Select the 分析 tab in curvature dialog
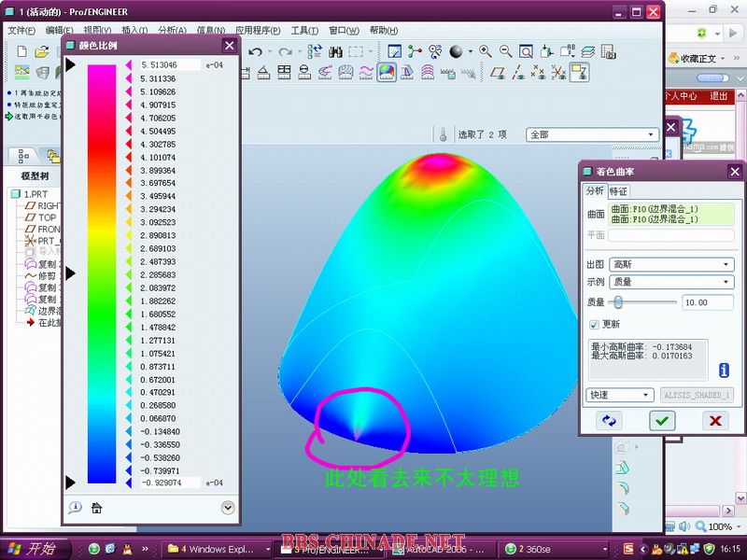 [595, 190]
